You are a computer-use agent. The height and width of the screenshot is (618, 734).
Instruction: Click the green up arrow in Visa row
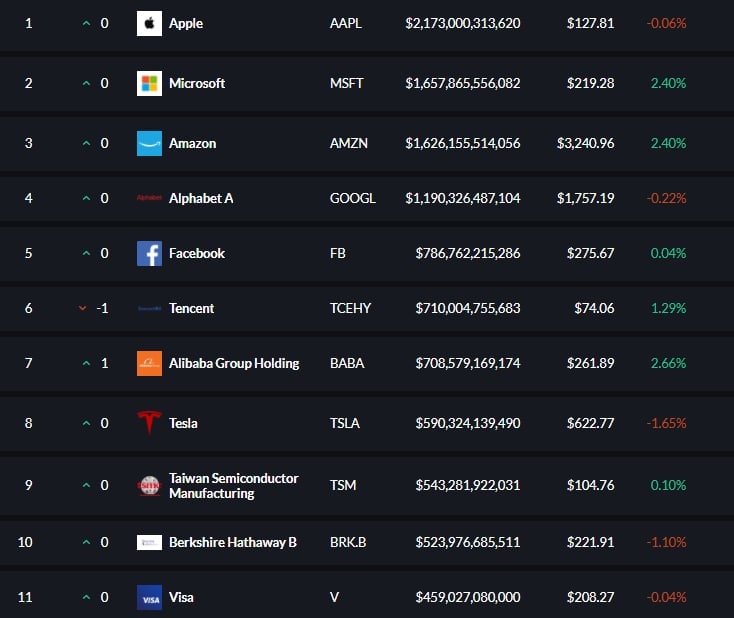click(86, 597)
